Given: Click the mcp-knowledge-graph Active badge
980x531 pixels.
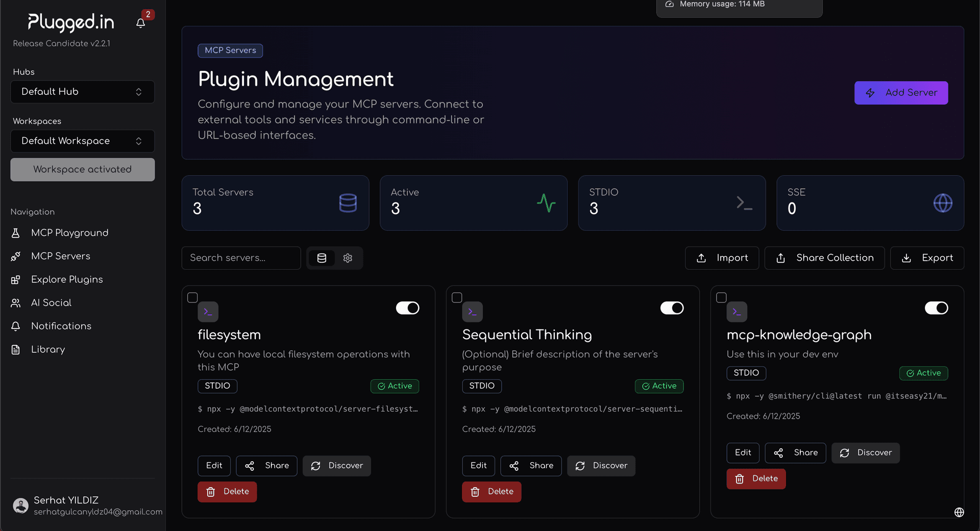Looking at the screenshot, I should [x=923, y=373].
